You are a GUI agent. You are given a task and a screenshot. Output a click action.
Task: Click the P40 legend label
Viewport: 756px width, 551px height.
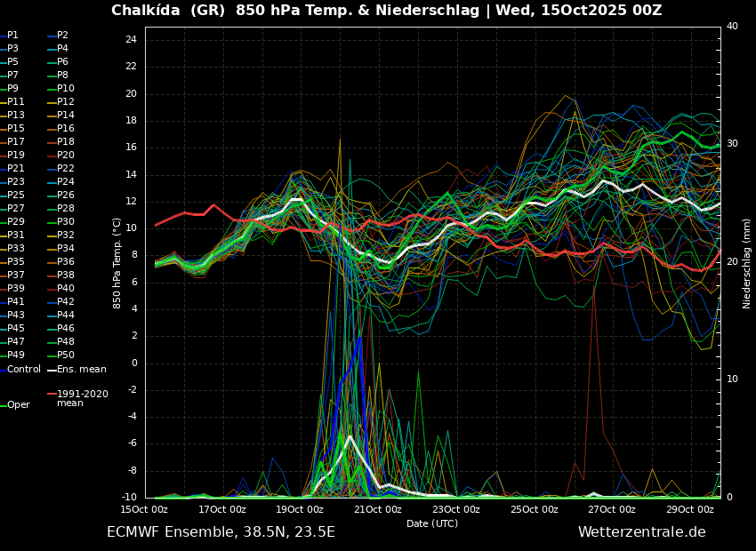(x=66, y=289)
